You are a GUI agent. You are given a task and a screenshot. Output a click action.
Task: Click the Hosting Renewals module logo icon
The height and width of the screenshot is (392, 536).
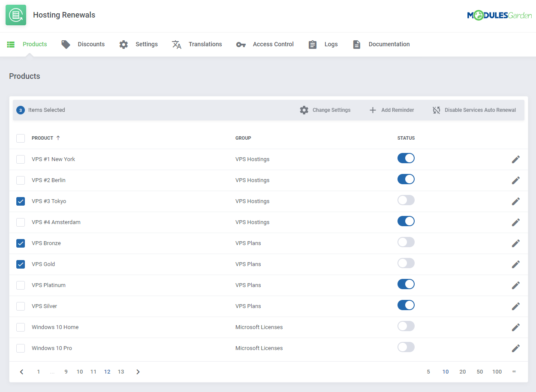click(16, 15)
